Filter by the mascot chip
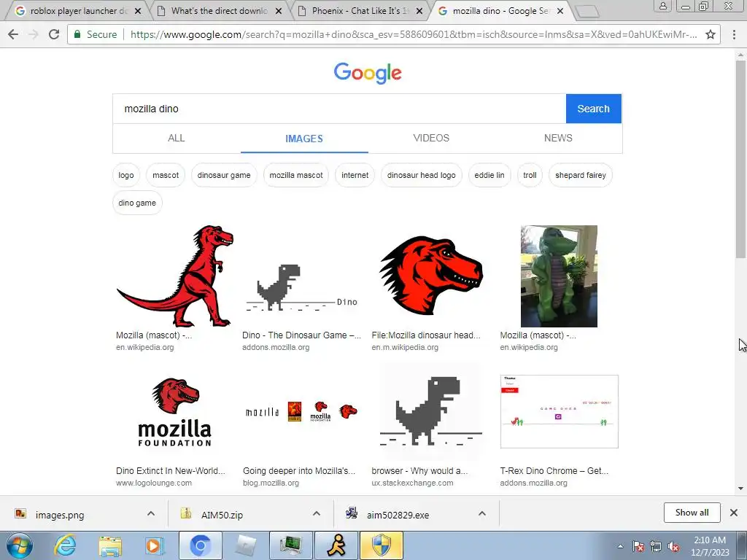Viewport: 747px width, 560px height. (x=166, y=175)
